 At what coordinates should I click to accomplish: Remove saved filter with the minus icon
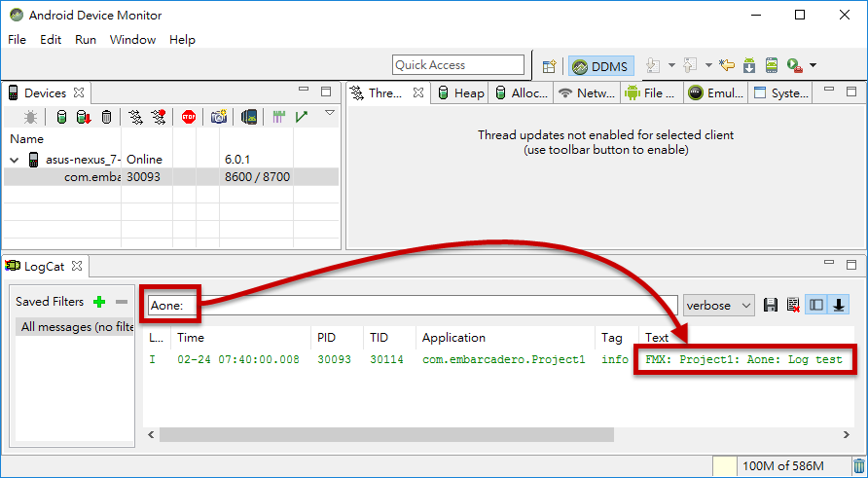122,302
